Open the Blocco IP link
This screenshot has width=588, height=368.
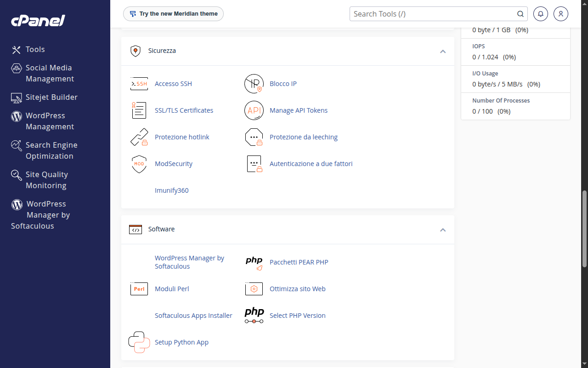click(283, 84)
